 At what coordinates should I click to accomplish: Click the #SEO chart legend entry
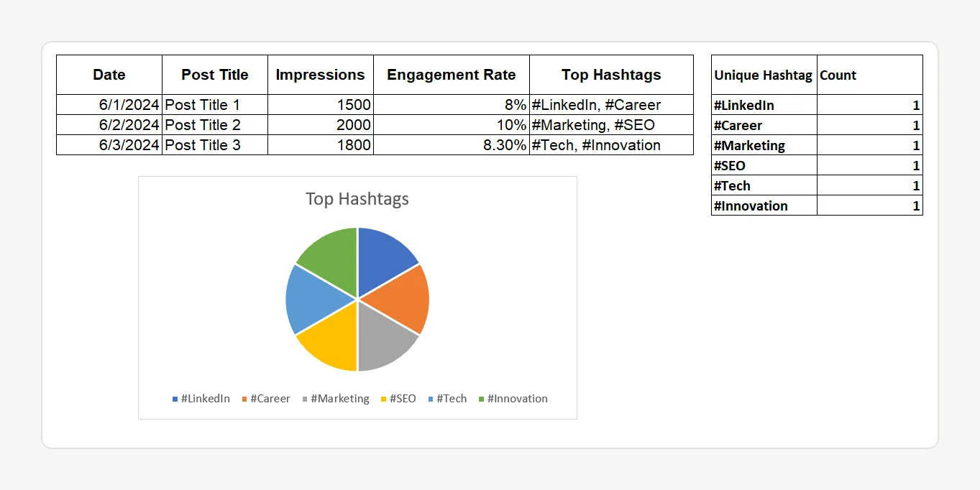point(398,399)
